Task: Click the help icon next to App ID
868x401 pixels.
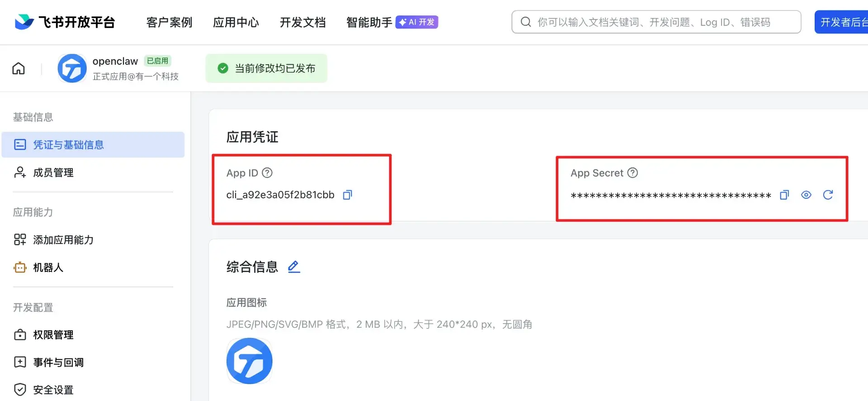Action: [267, 173]
